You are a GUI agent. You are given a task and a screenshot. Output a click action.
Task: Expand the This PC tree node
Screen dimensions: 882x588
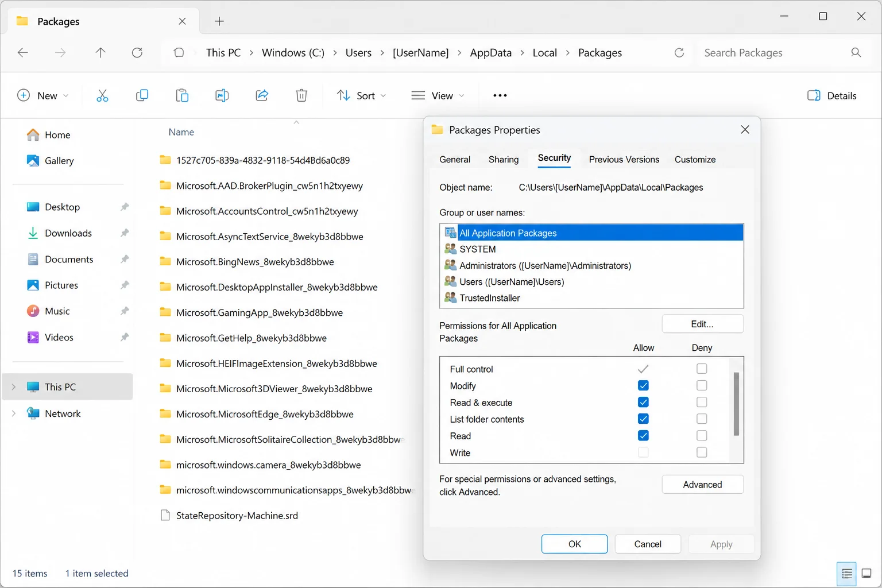click(x=14, y=387)
